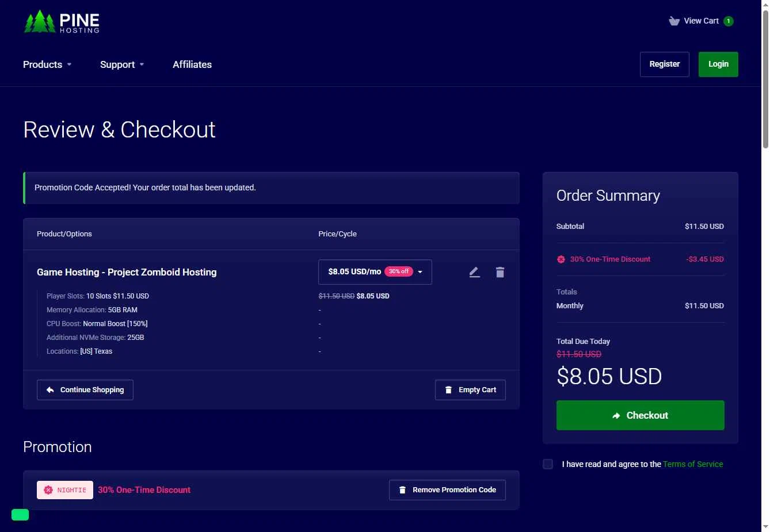This screenshot has height=532, width=770.
Task: Open the green chat widget
Action: tap(20, 514)
